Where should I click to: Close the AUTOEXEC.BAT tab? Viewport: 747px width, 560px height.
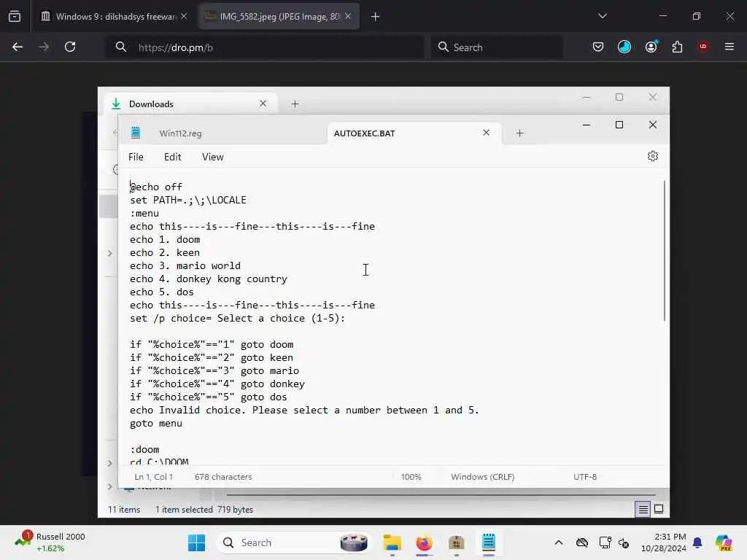pos(486,133)
